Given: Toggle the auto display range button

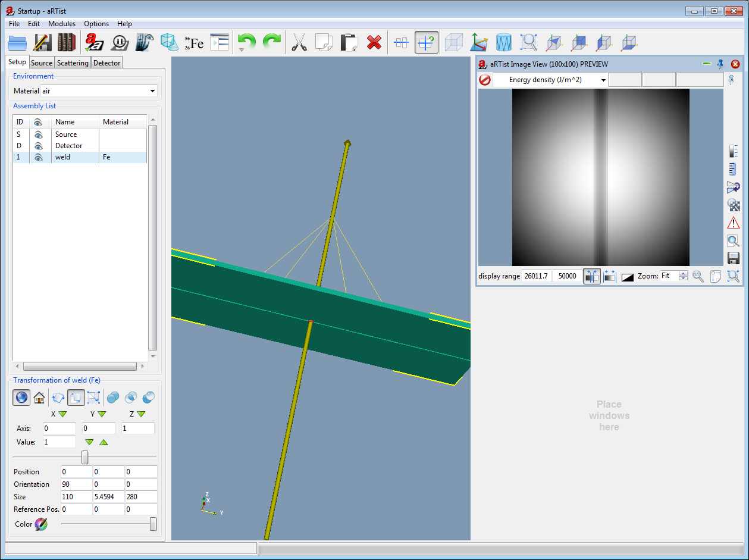Looking at the screenshot, I should [592, 276].
